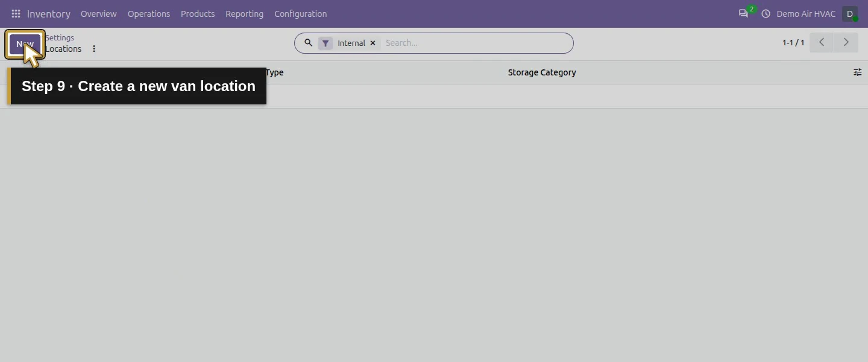Open the user avatar menu
The width and height of the screenshot is (868, 362).
850,14
